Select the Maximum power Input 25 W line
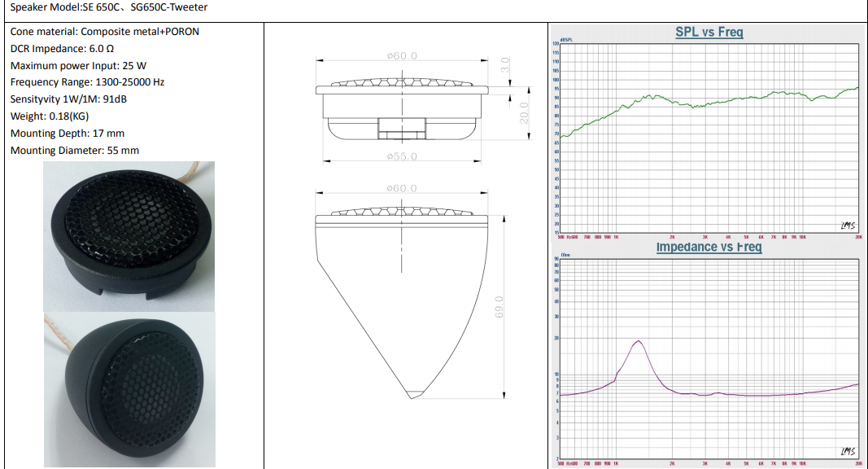 (78, 66)
